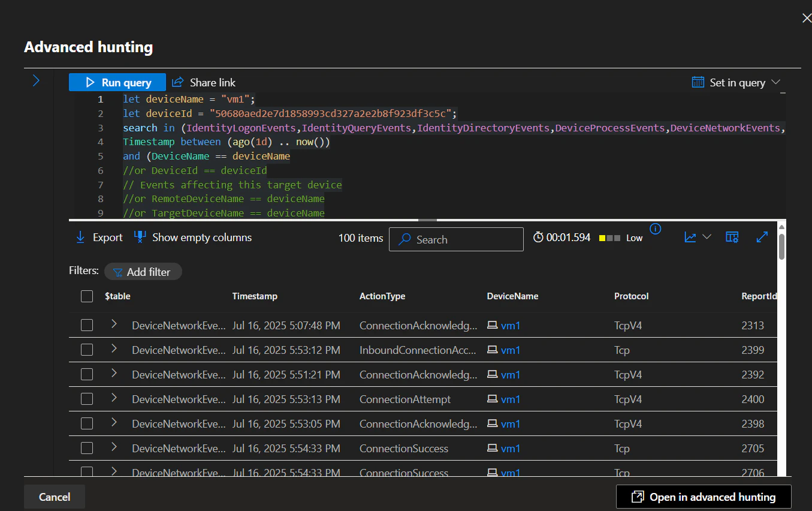Viewport: 812px width, 511px height.
Task: Click the minimize editor dash icon
Action: click(783, 94)
